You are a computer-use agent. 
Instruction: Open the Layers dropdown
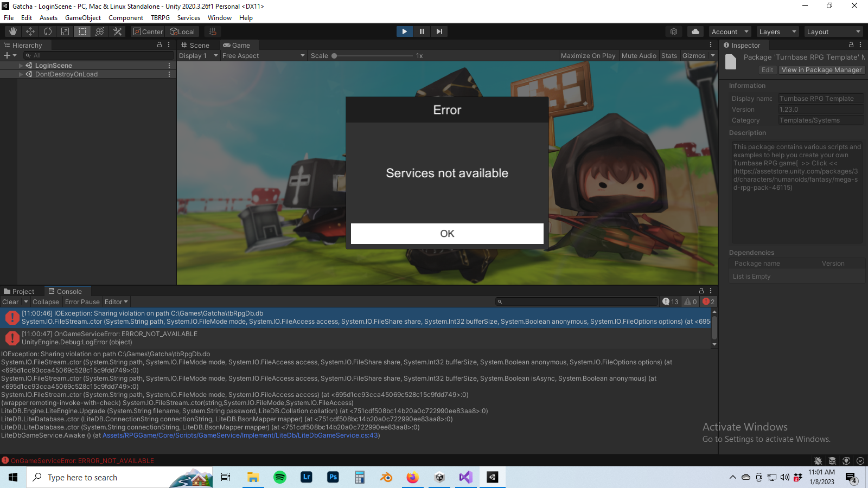pyautogui.click(x=777, y=31)
